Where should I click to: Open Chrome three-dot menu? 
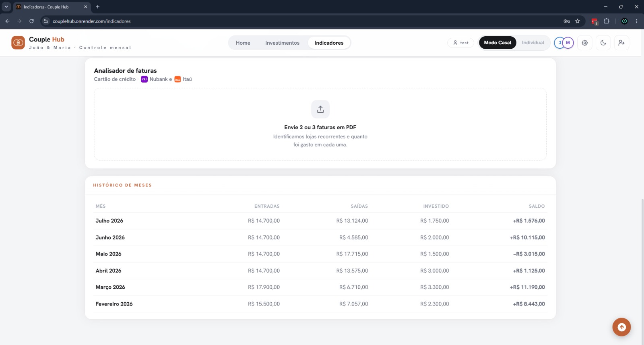click(x=636, y=21)
